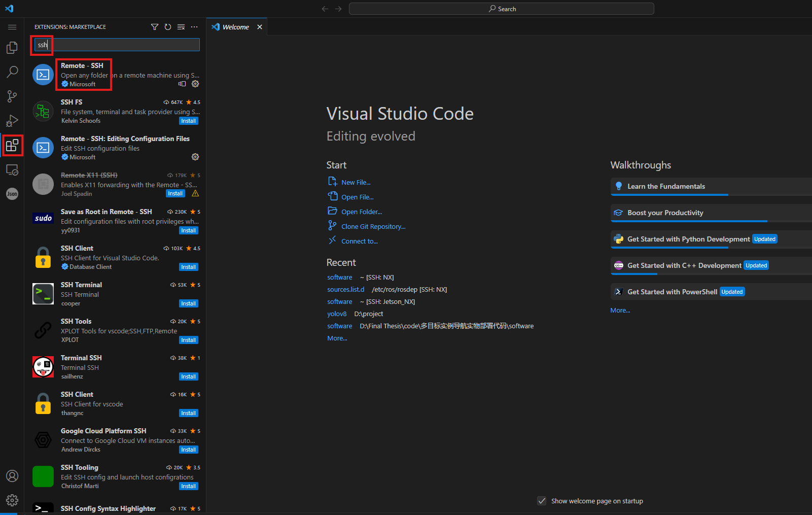Open Manage gear in activity bar

point(12,500)
